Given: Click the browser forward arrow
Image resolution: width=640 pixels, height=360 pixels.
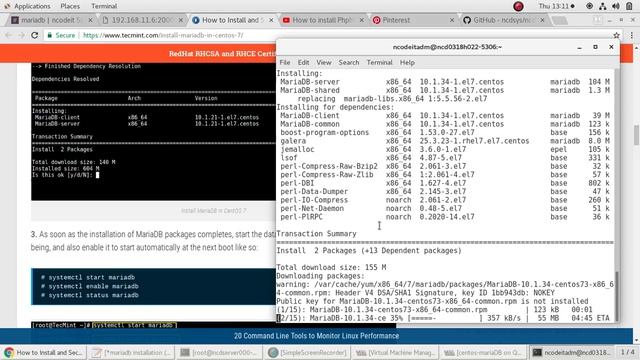Looking at the screenshot, I should click(x=21, y=36).
